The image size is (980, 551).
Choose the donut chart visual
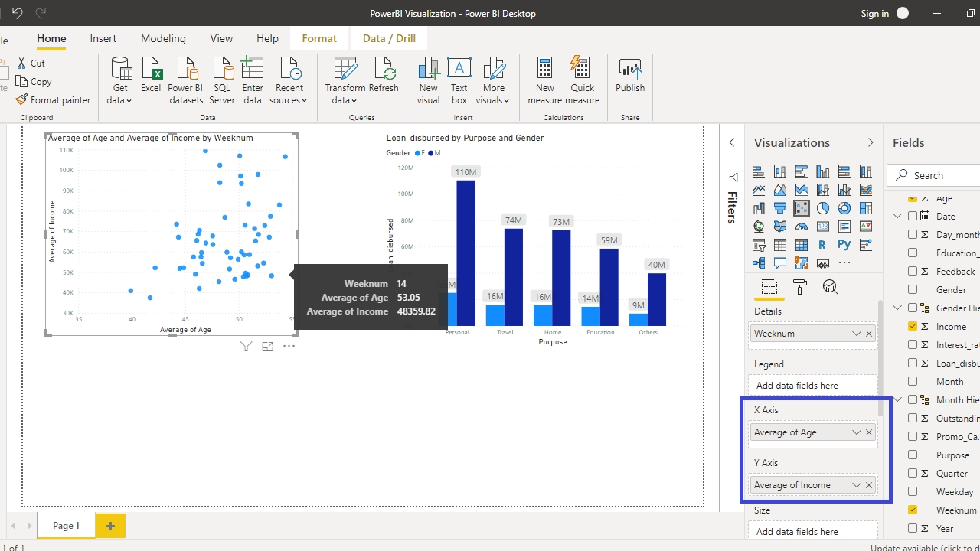(x=844, y=208)
